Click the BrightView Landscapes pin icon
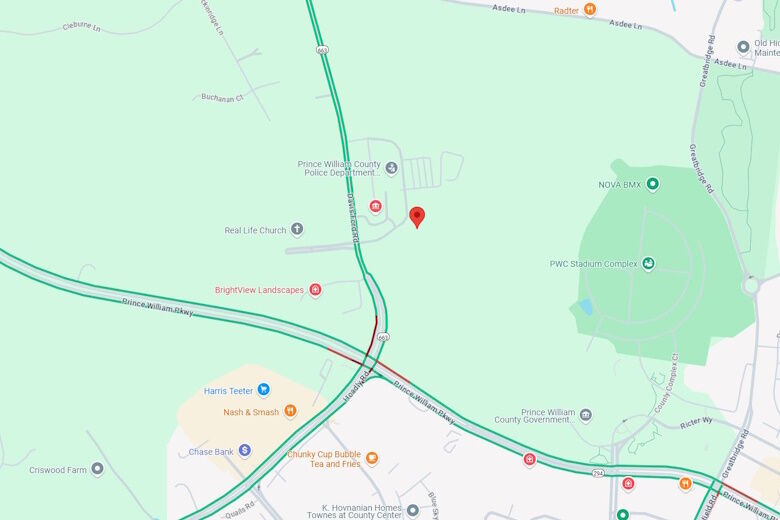 pos(315,289)
